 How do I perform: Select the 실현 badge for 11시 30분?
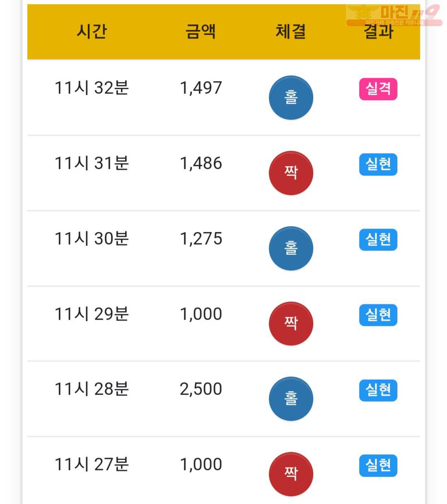[x=378, y=239]
